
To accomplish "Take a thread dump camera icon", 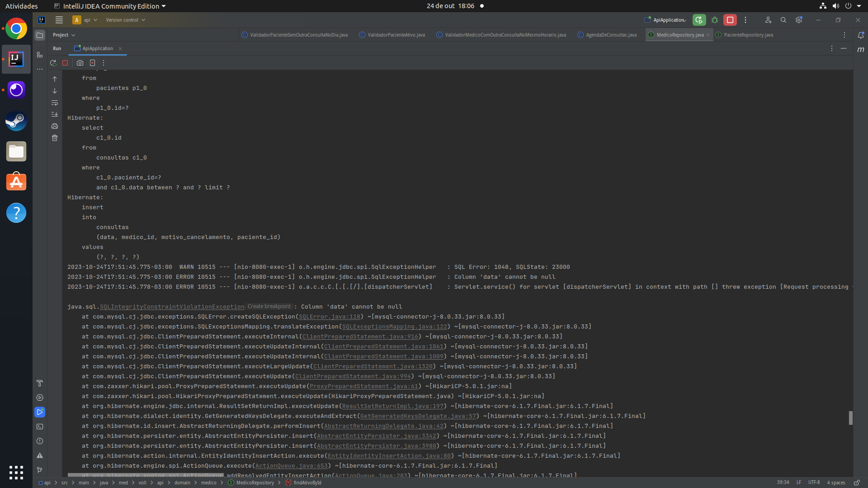I will click(80, 63).
